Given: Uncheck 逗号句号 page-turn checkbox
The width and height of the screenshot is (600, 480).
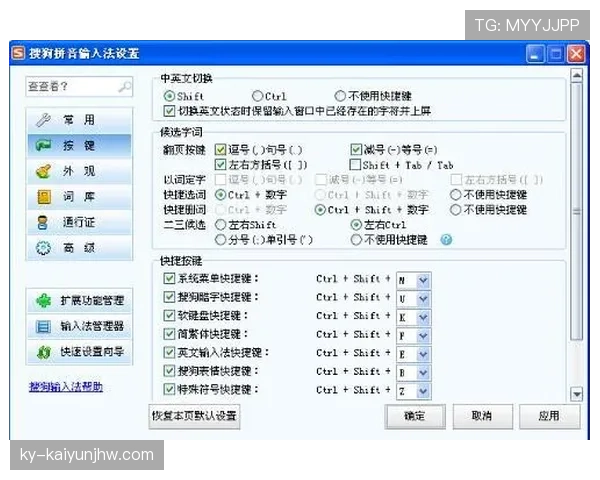Looking at the screenshot, I should click(220, 150).
